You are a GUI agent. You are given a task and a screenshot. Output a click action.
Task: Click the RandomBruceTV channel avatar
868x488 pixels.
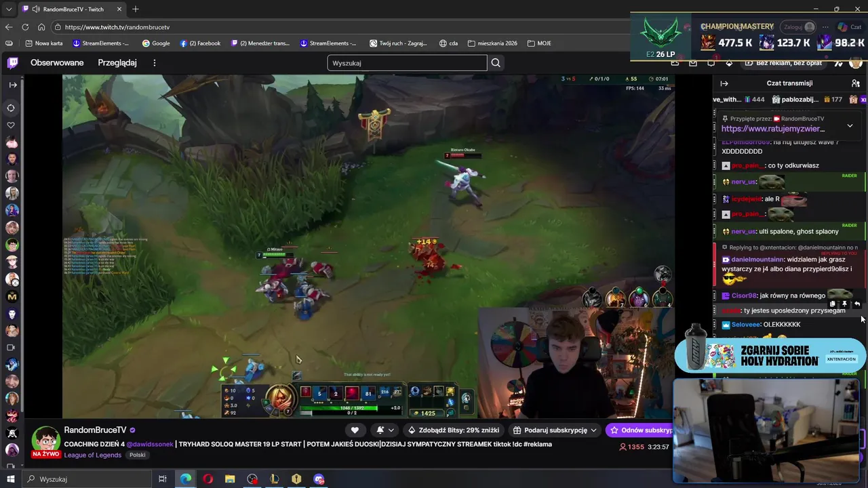[45, 440]
